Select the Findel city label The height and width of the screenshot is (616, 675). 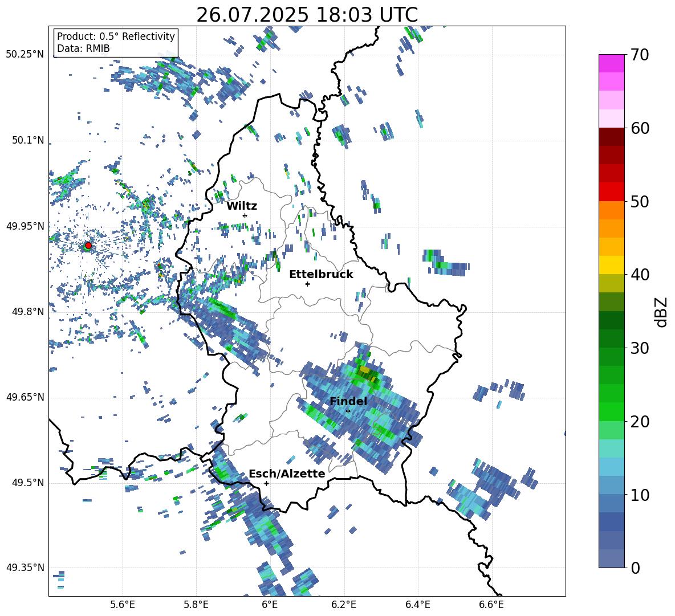tap(348, 401)
